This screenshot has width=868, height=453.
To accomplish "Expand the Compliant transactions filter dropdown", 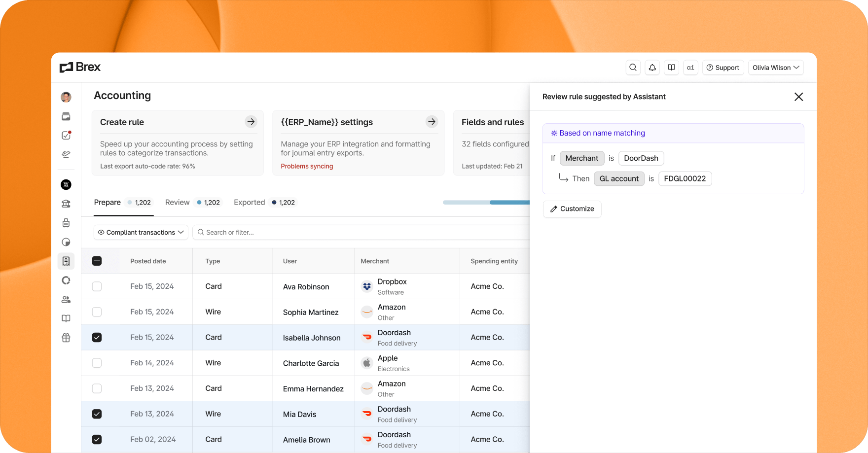I will pos(141,232).
